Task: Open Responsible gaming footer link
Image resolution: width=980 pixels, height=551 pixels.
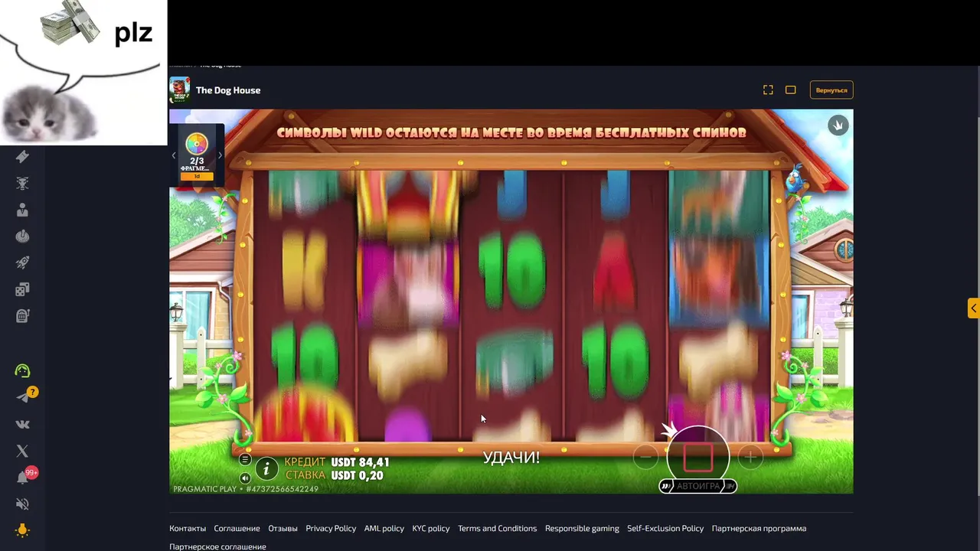Action: click(x=582, y=528)
